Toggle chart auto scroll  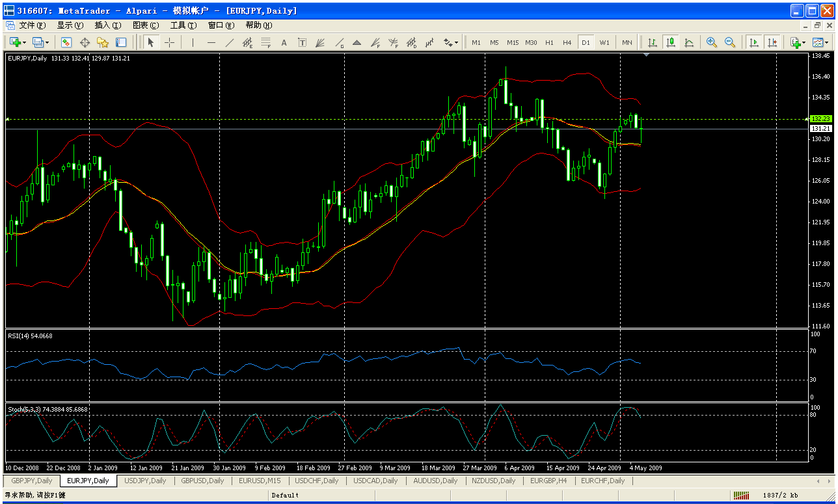click(x=753, y=42)
